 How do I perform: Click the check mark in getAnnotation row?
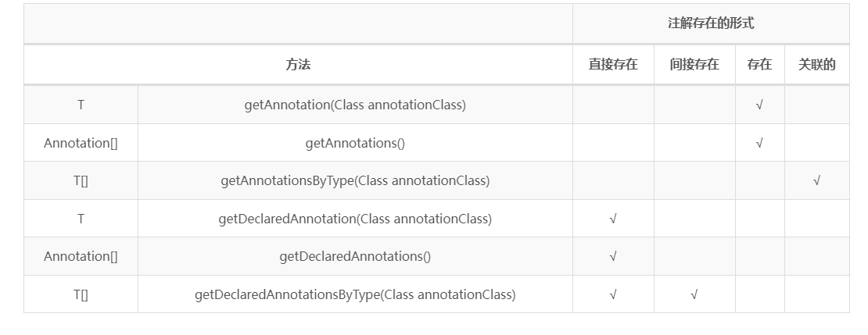759,105
